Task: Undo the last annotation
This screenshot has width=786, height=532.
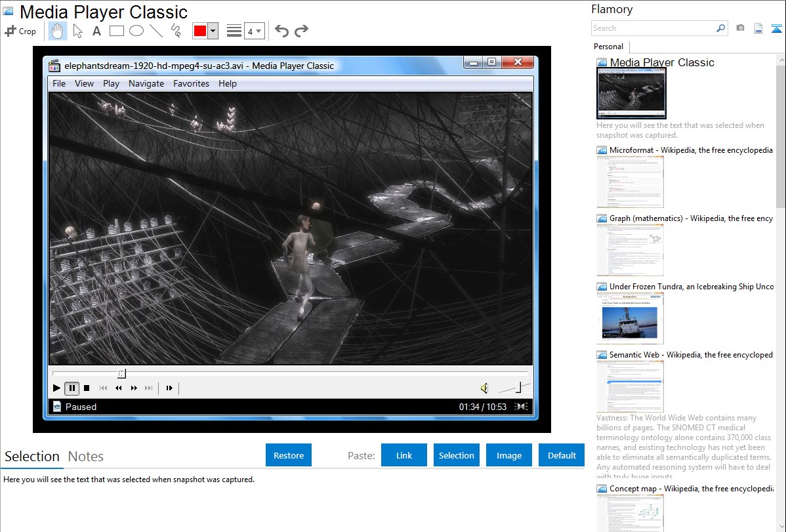Action: click(x=281, y=31)
